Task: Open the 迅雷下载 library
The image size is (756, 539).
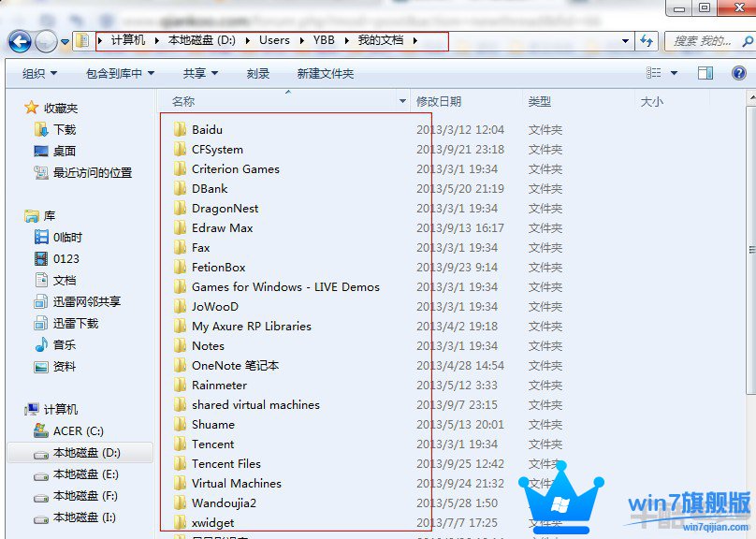Action: (66, 323)
